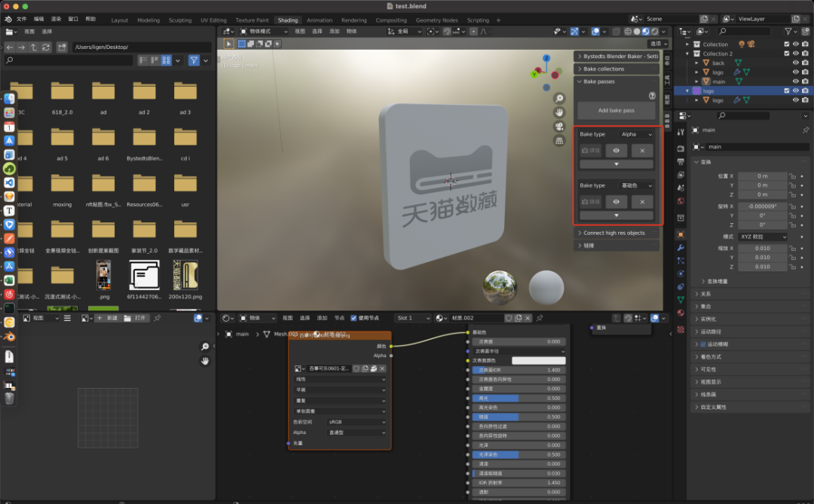The image size is (814, 504).
Task: Open Modifier wrench properties tab
Action: (x=681, y=248)
